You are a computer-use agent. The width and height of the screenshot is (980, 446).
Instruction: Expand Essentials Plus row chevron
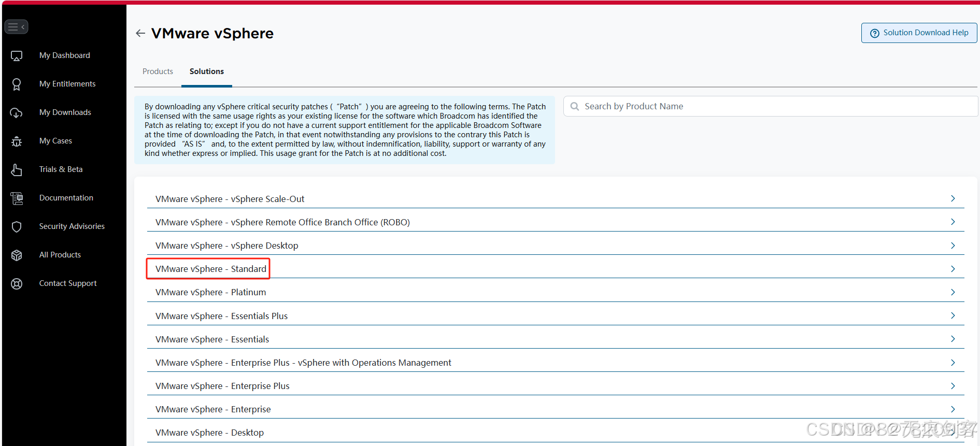click(953, 315)
